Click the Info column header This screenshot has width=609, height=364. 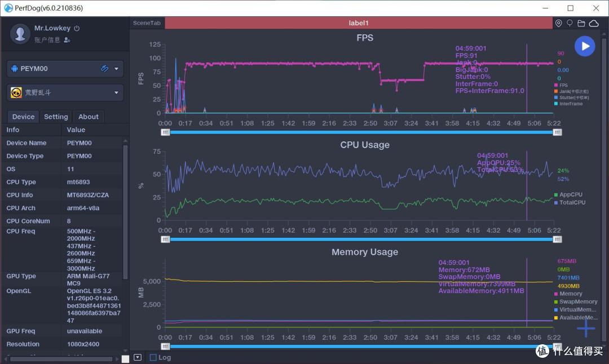click(13, 130)
